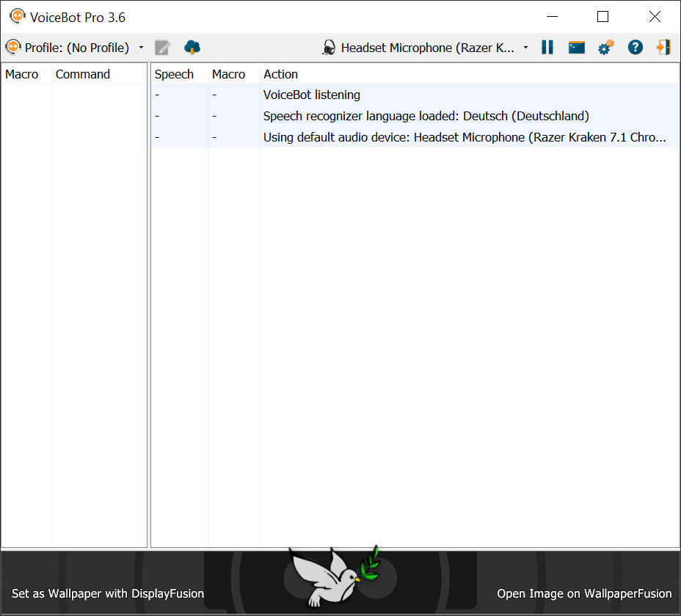The width and height of the screenshot is (681, 616).
Task: Click the Macro column header in left panel
Action: coord(26,74)
